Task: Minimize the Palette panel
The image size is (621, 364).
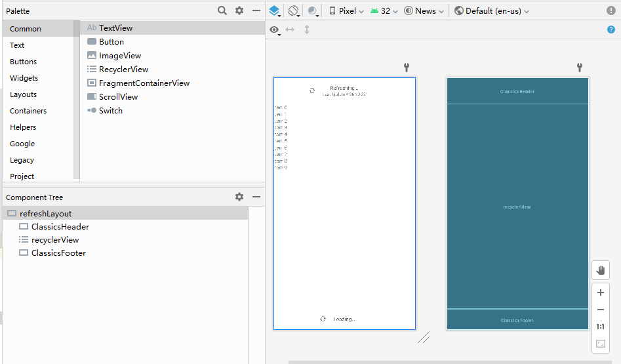Action: coord(256,10)
